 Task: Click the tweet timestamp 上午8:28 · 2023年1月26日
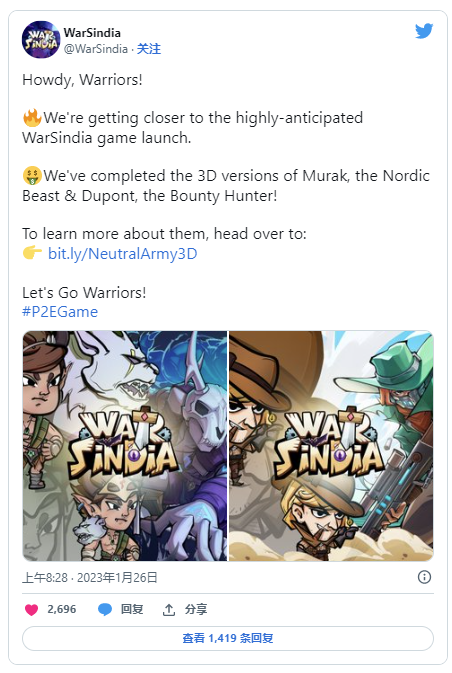[x=90, y=577]
